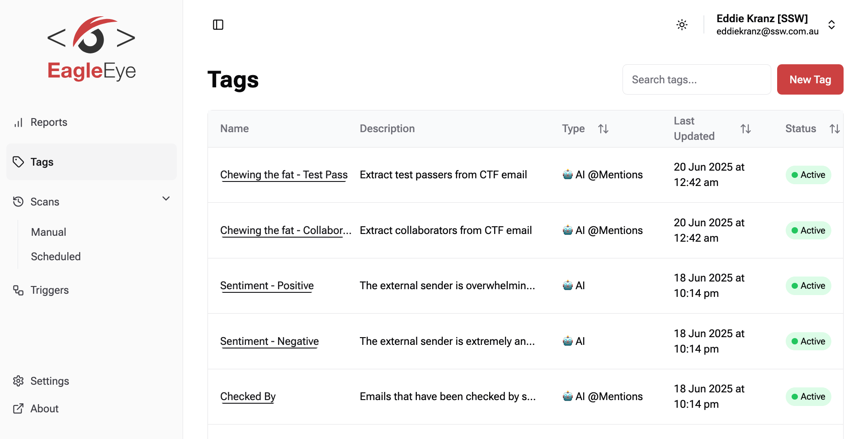This screenshot has width=868, height=439.
Task: Click the About external link icon
Action: coord(18,409)
